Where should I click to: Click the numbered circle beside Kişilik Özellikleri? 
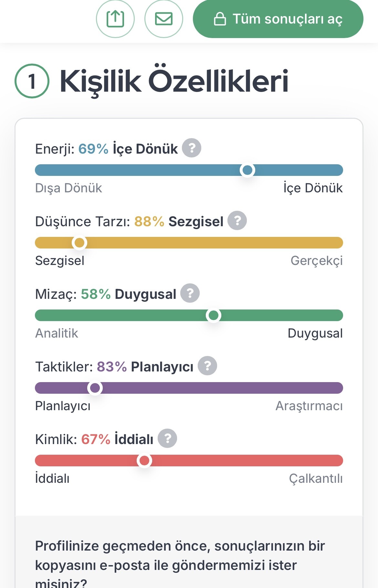point(32,81)
